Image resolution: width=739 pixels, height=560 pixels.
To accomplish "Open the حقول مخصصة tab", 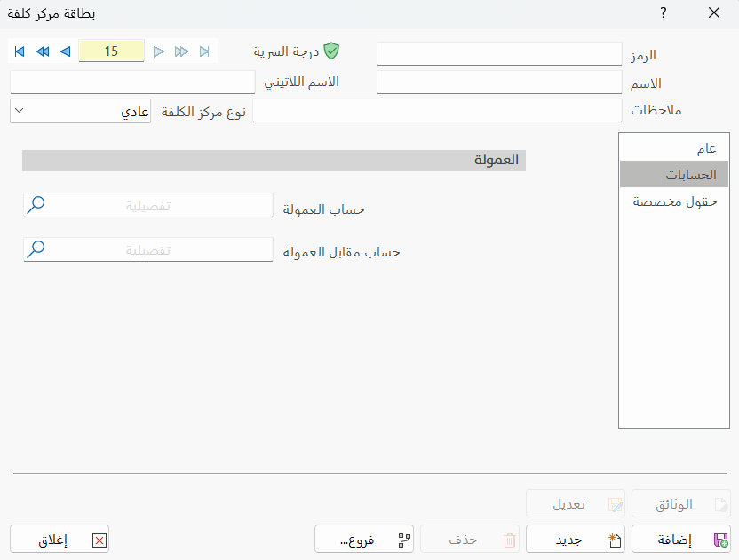I will 674,201.
